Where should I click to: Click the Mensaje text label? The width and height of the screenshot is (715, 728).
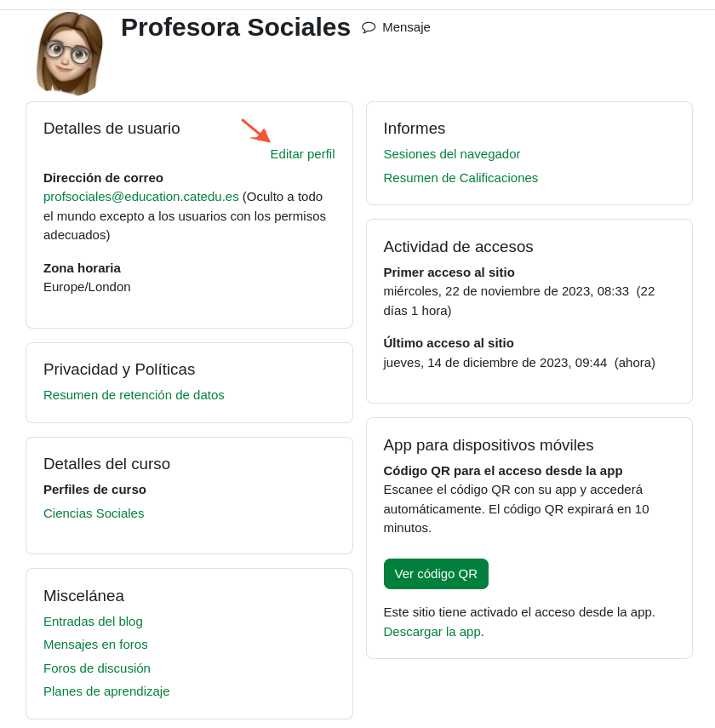406,27
